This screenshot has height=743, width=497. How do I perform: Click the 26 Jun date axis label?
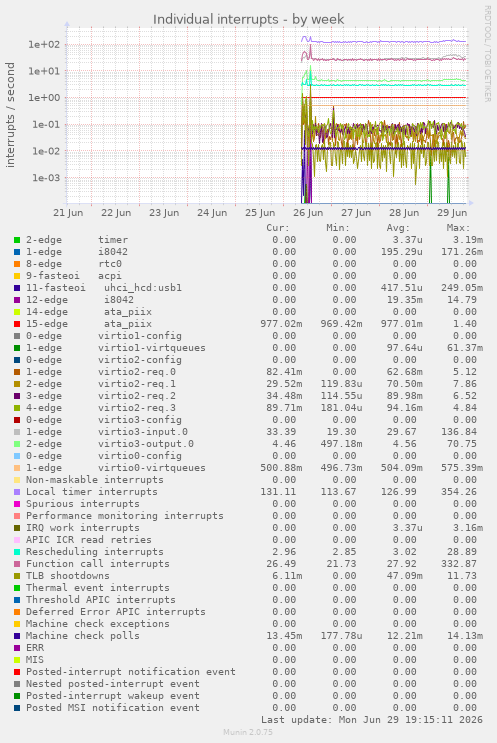(308, 213)
